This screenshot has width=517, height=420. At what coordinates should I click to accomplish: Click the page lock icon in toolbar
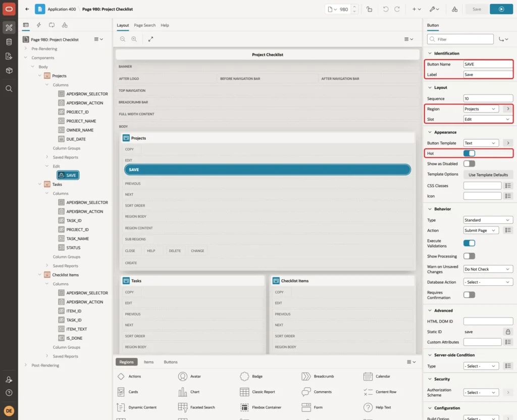pyautogui.click(x=369, y=9)
